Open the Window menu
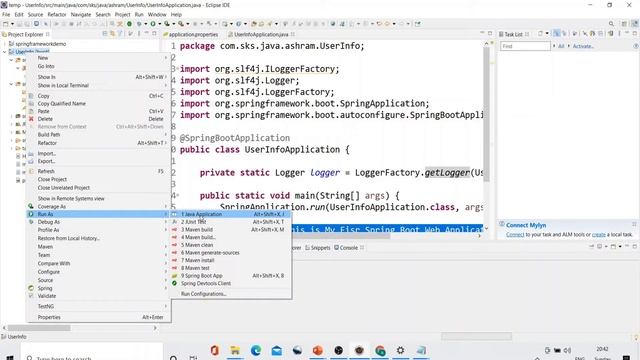 [x=157, y=14]
